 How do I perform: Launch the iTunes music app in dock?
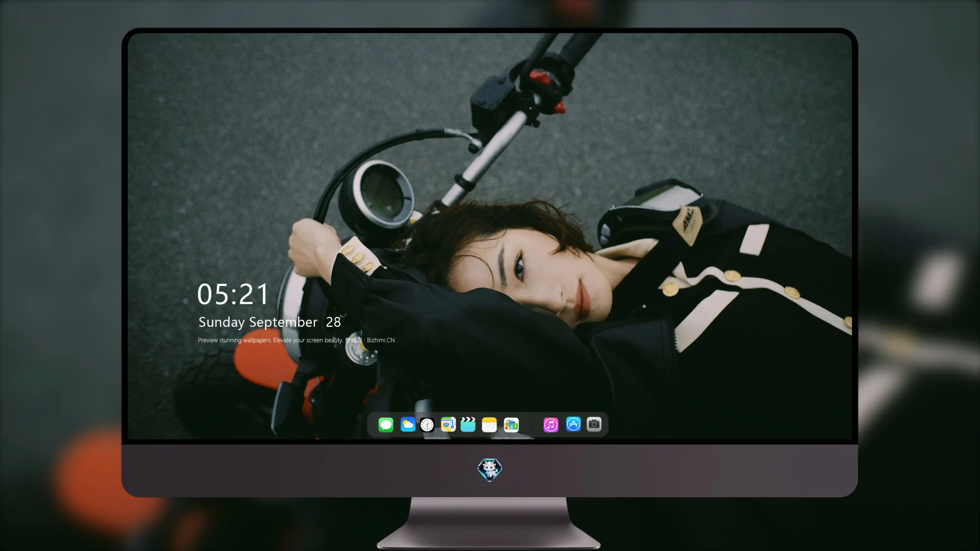point(551,425)
